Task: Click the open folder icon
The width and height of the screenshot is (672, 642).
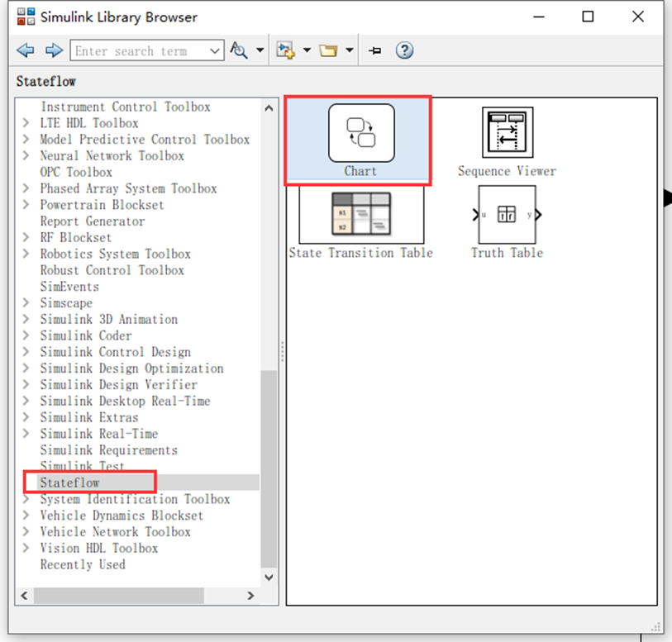Action: coord(328,50)
